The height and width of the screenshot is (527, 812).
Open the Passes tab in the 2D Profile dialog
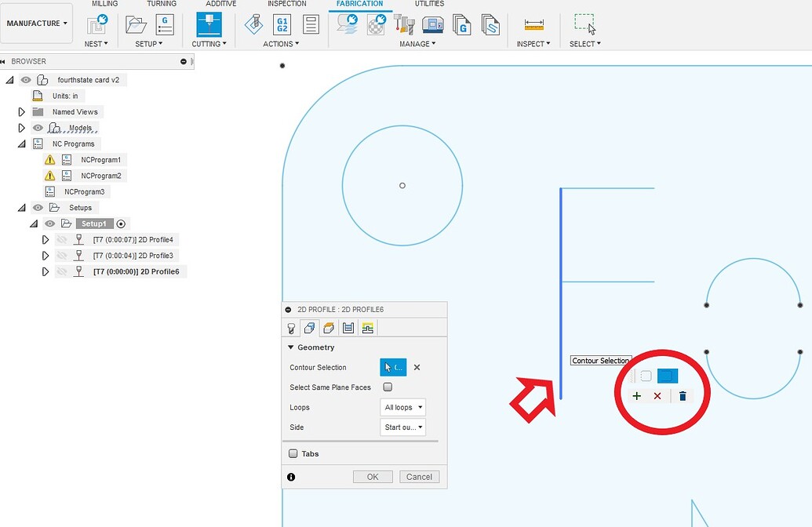point(347,327)
